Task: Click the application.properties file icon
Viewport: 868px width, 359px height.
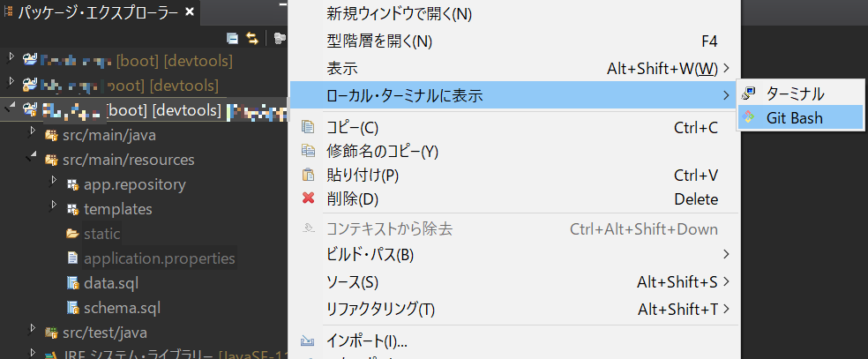Action: click(x=72, y=258)
